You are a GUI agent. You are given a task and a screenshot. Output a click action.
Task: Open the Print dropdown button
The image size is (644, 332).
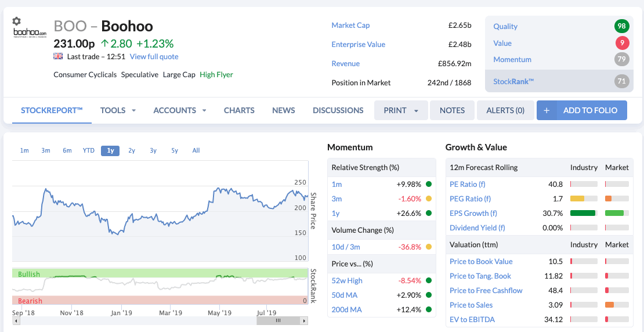[401, 110]
